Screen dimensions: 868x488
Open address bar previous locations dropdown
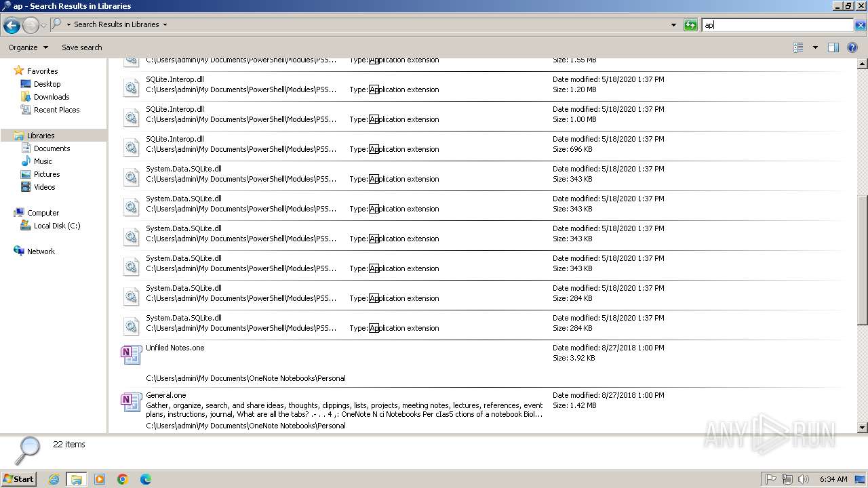673,25
